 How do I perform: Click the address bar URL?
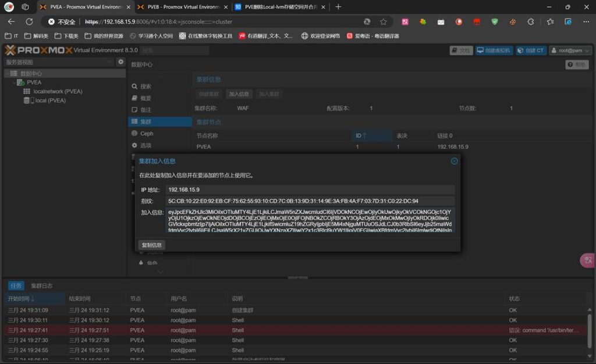(158, 22)
